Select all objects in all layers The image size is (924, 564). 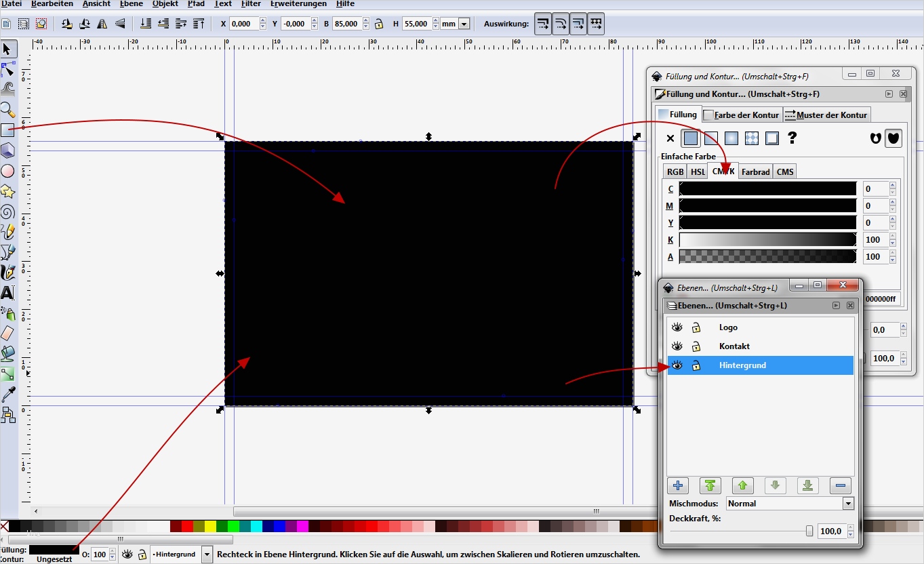(24, 24)
